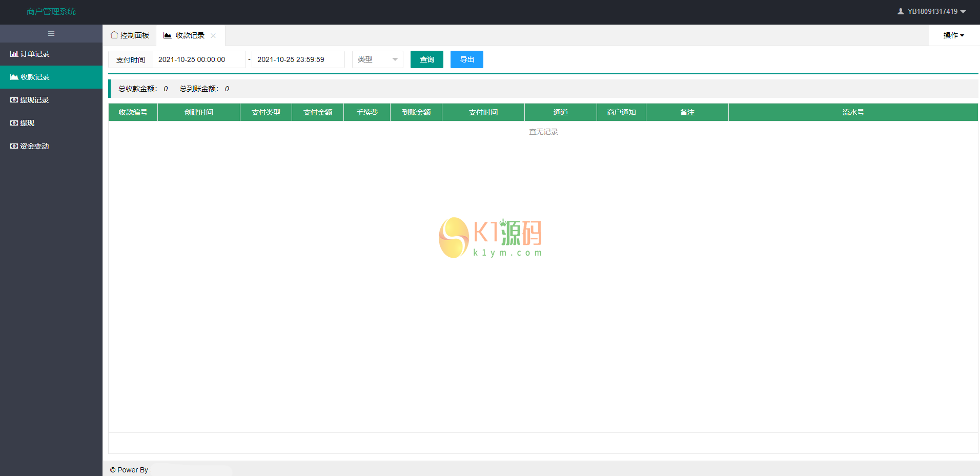This screenshot has height=476, width=980.
Task: Click the 商户管理系统 title link
Action: coord(51,11)
